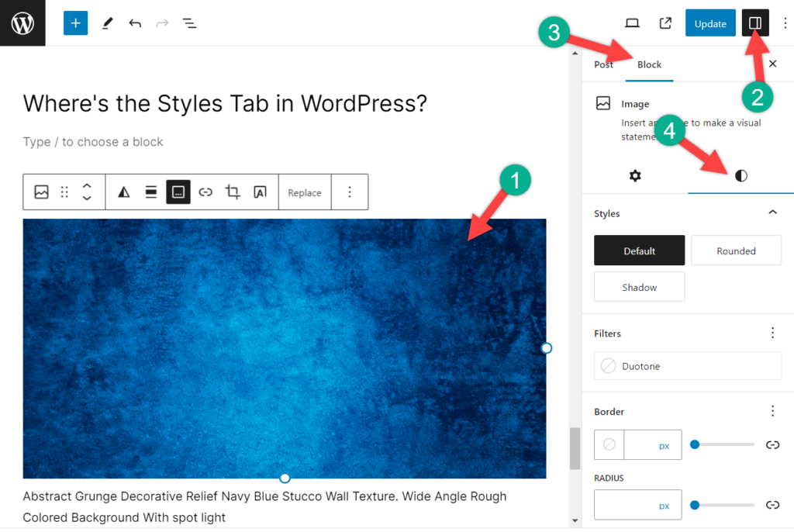Screen dimensions: 794x532
Task: Select the Block tab in sidebar
Action: click(x=649, y=64)
